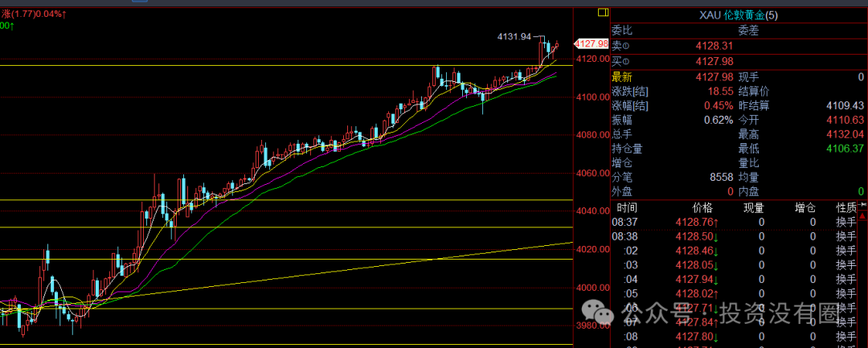868x348 pixels.
Task: Click the 4060.00 price axis label
Action: (592, 173)
